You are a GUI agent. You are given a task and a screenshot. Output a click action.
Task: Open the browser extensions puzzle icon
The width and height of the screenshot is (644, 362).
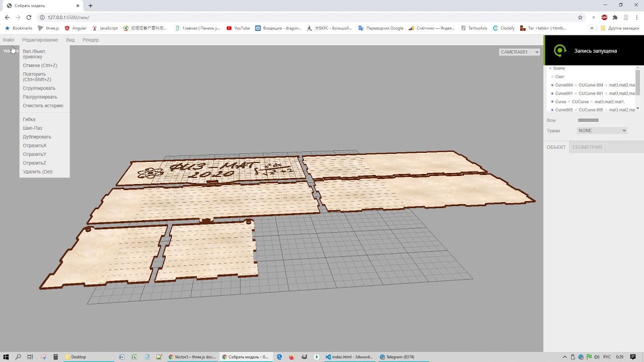click(x=615, y=17)
